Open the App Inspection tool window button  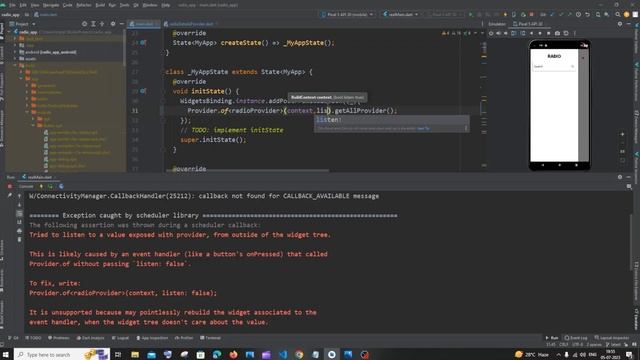(152, 338)
